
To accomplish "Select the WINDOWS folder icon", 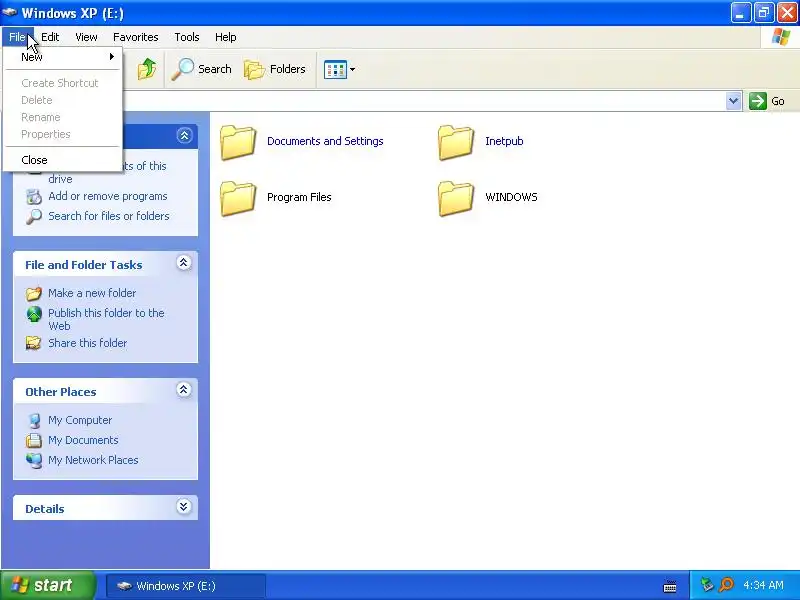I will [x=456, y=198].
